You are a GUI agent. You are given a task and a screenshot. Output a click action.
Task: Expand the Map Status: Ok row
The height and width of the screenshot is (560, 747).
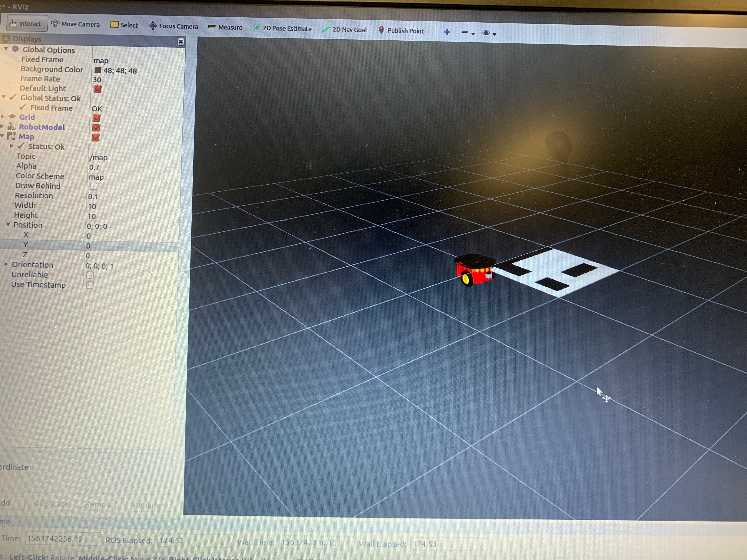coord(11,146)
